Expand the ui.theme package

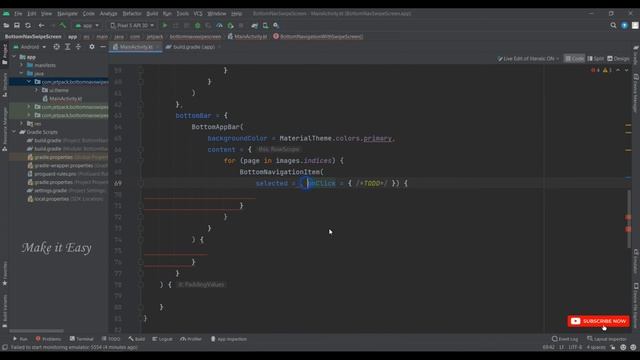36,90
